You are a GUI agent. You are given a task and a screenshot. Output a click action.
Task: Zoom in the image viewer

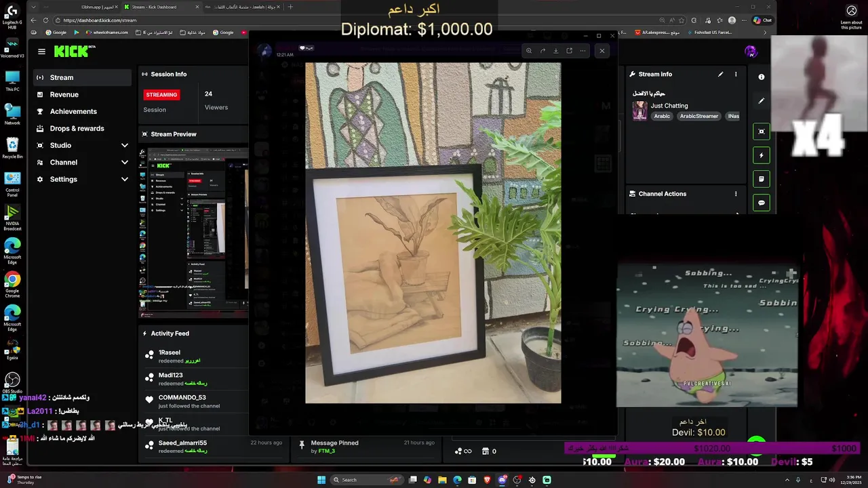(x=529, y=51)
